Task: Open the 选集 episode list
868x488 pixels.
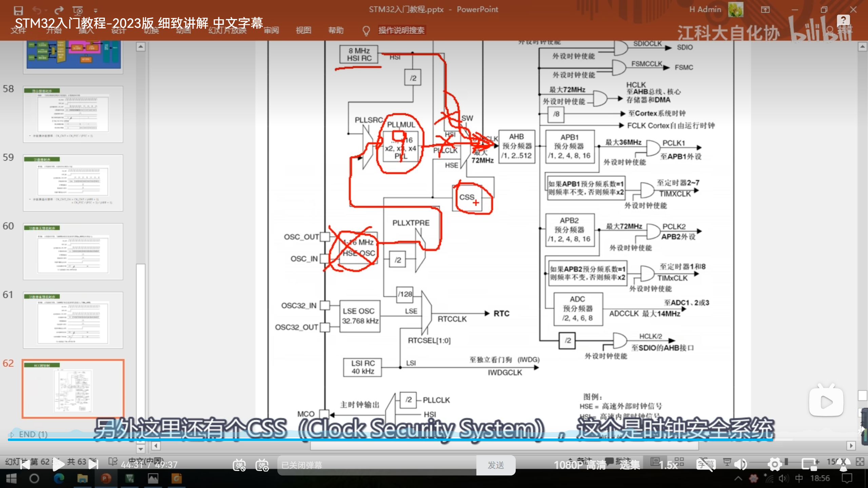Action: tap(630, 465)
